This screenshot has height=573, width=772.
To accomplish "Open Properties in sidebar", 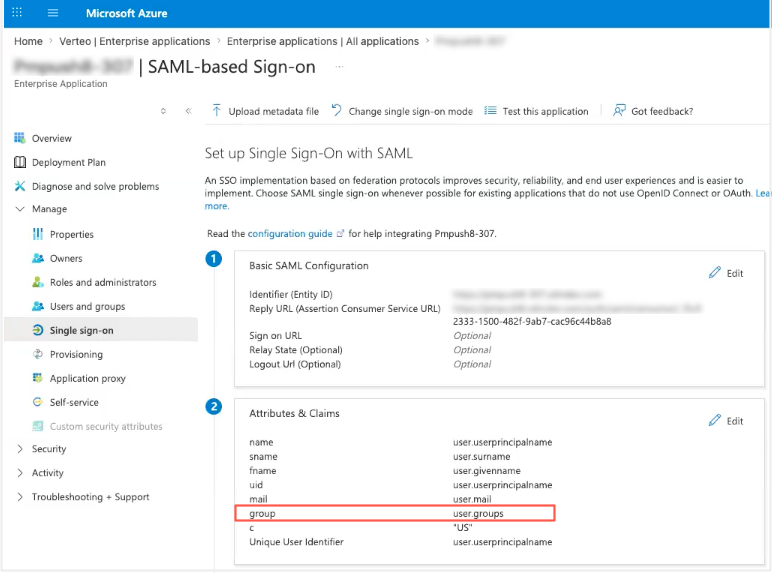I will 71,234.
